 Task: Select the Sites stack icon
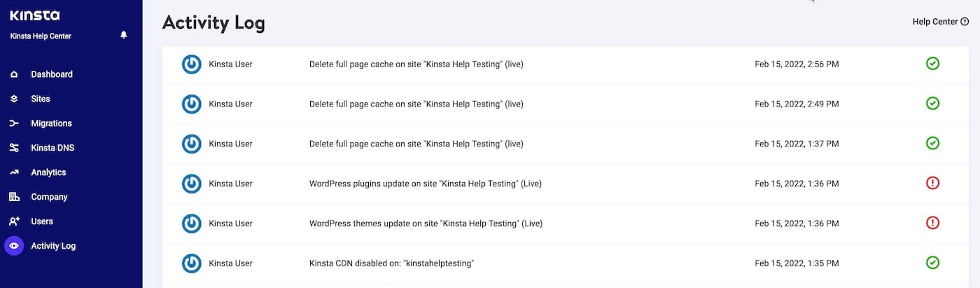pyautogui.click(x=14, y=99)
